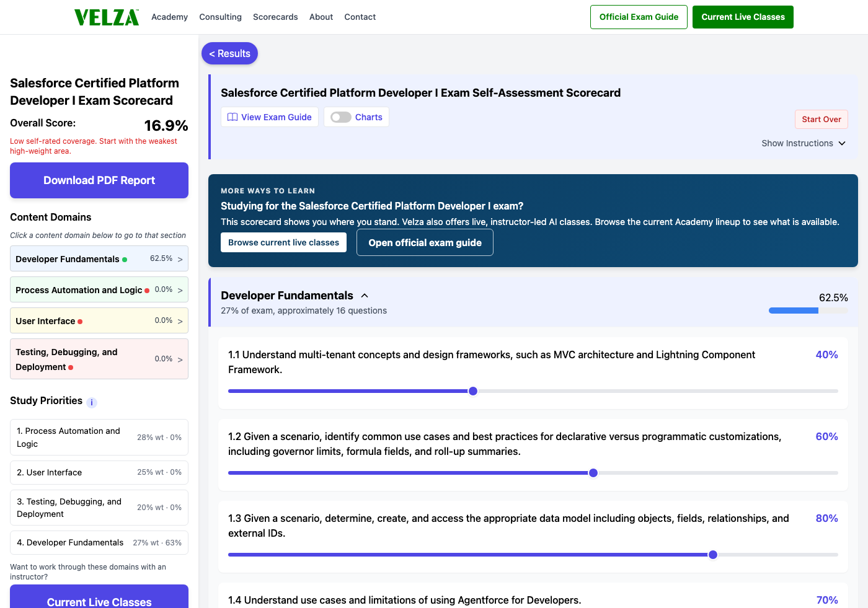The height and width of the screenshot is (608, 868).
Task: Jump to User Interface content domain
Action: (x=99, y=321)
